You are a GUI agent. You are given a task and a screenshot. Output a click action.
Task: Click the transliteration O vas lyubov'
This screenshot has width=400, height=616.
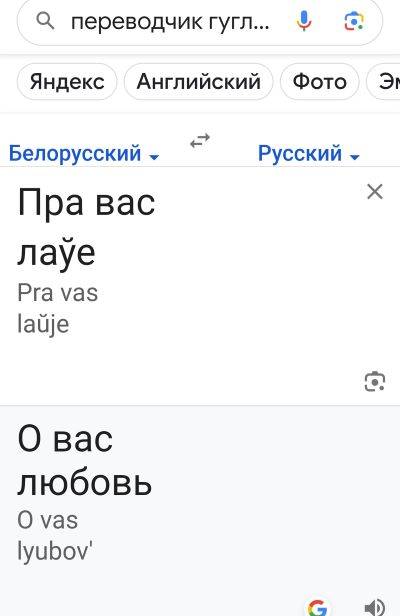pyautogui.click(x=55, y=535)
